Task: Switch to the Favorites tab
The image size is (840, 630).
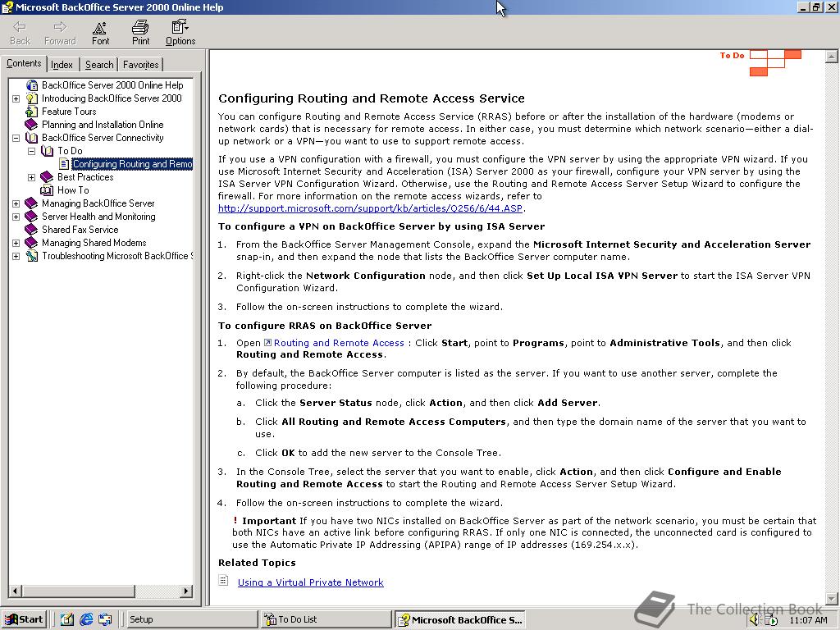Action: pyautogui.click(x=140, y=65)
